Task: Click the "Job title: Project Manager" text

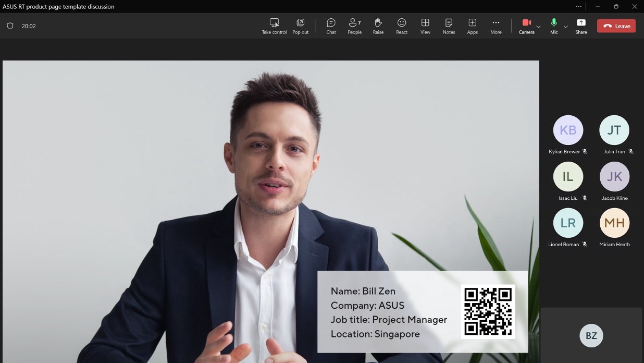Action: tap(389, 320)
